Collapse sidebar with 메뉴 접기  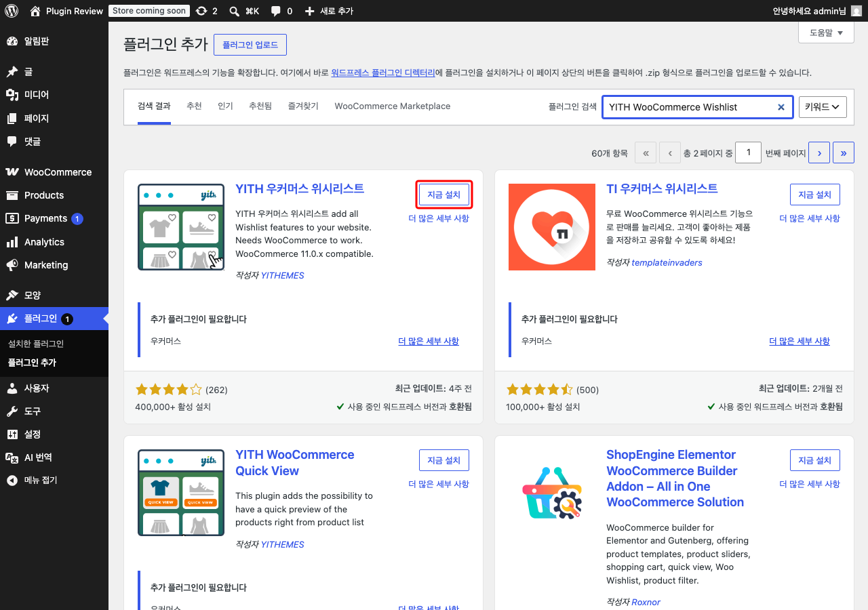[54, 481]
